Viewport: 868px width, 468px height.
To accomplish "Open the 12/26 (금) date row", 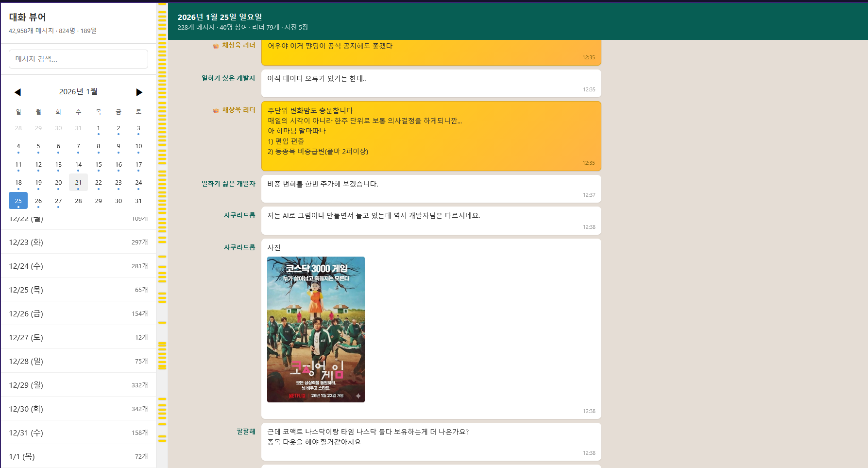I will 78,313.
